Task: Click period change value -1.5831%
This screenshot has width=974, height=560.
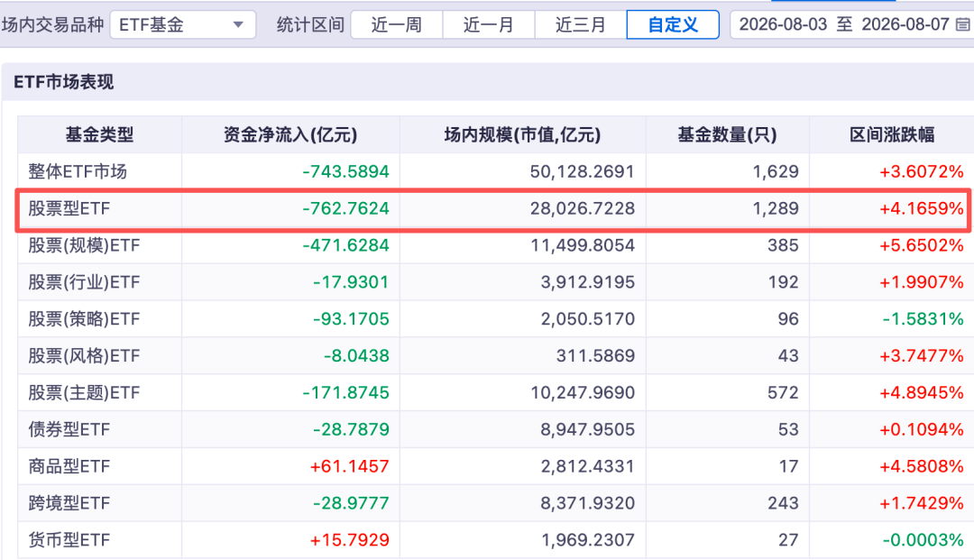Action: pos(923,319)
